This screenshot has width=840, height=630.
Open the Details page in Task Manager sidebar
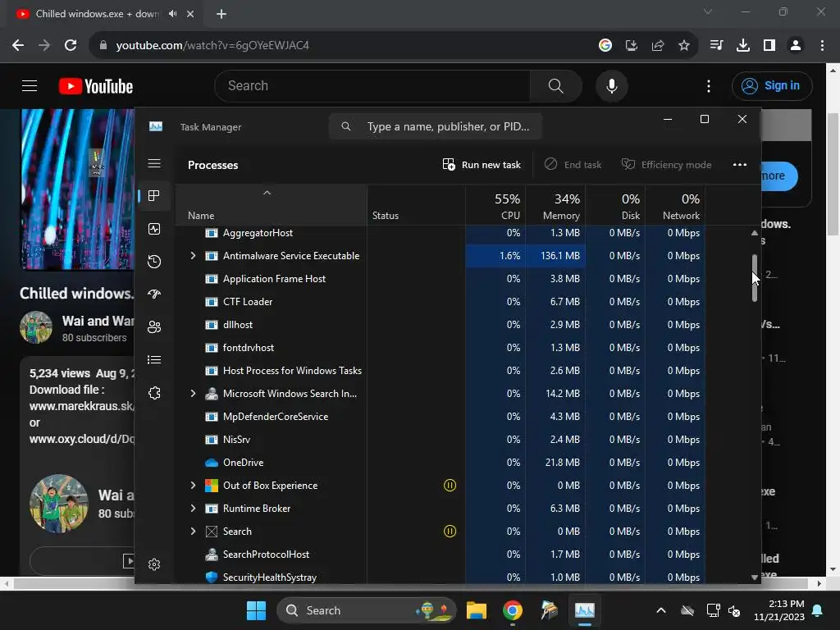(x=154, y=359)
